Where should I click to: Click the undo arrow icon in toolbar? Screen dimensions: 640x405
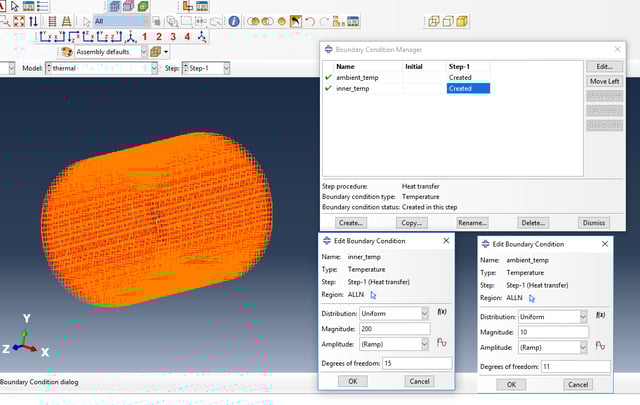click(310, 21)
